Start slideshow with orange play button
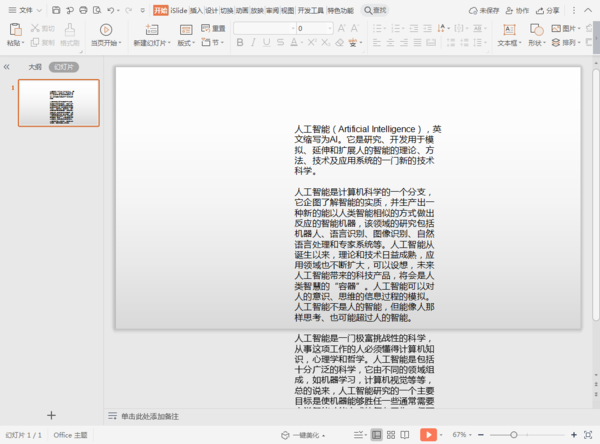Viewport: 600px width, 444px height. [428, 435]
